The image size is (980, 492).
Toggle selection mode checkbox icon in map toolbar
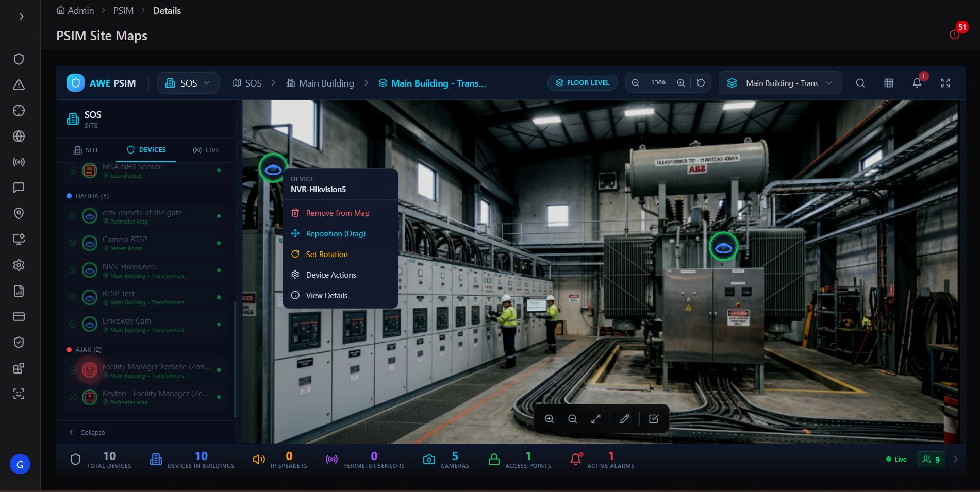click(x=654, y=419)
